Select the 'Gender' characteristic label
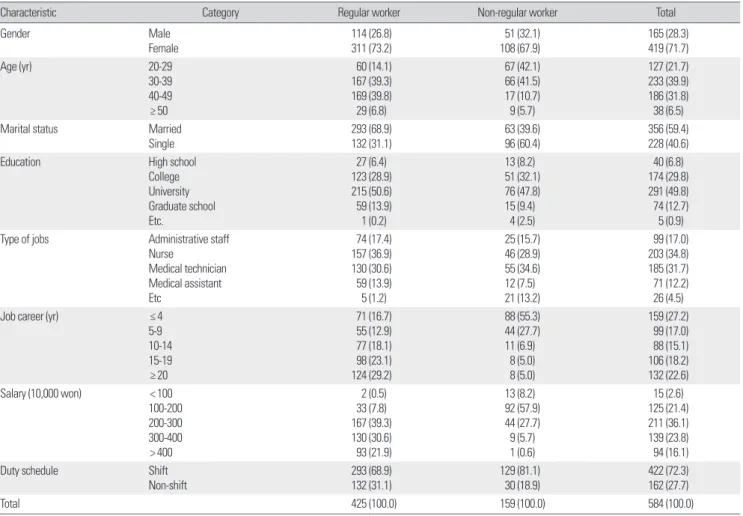The image size is (743, 516). tap(15, 33)
